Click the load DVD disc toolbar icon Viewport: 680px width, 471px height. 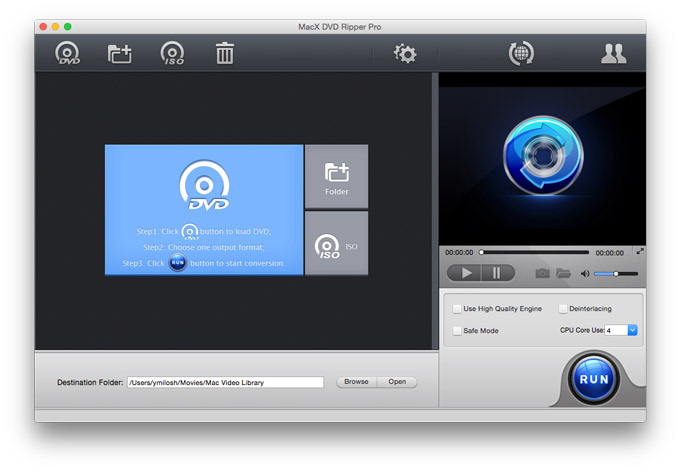68,54
